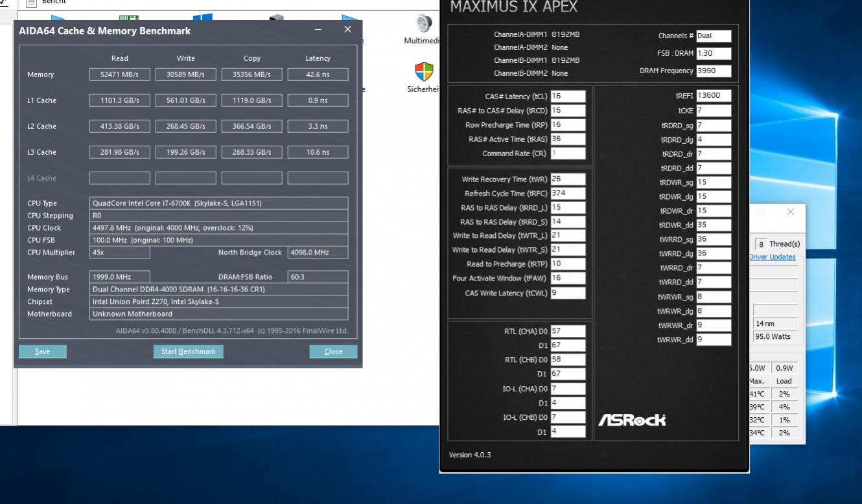Click the IO-L (CHB) D1 field

coord(568,432)
